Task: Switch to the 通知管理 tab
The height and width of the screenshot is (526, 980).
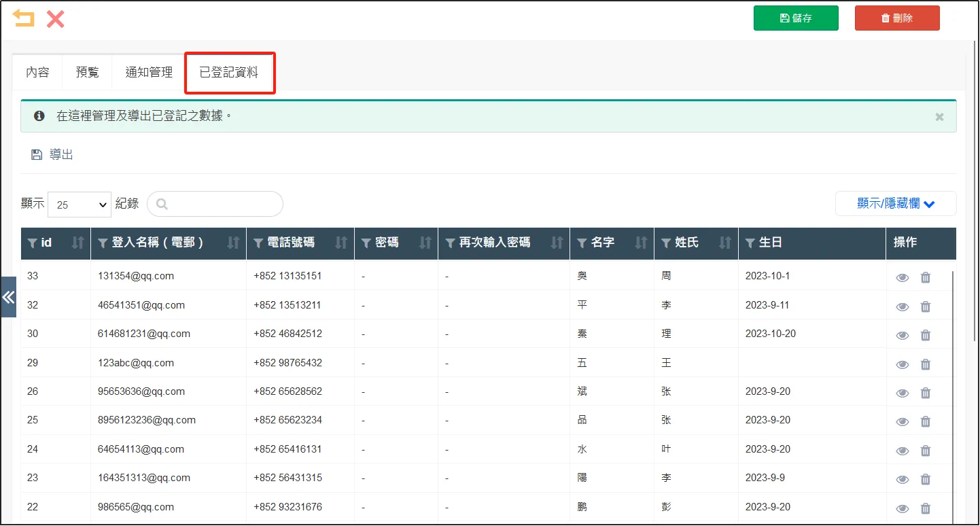Action: pos(149,72)
